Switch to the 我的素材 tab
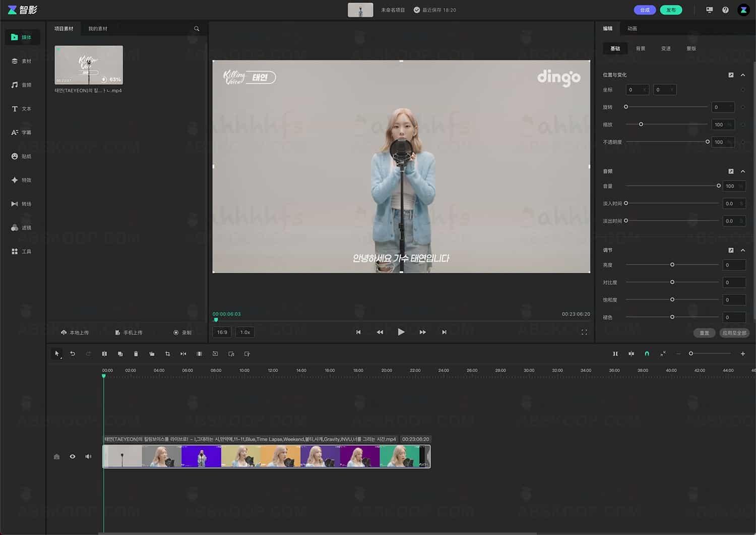The height and width of the screenshot is (535, 756). [x=98, y=29]
